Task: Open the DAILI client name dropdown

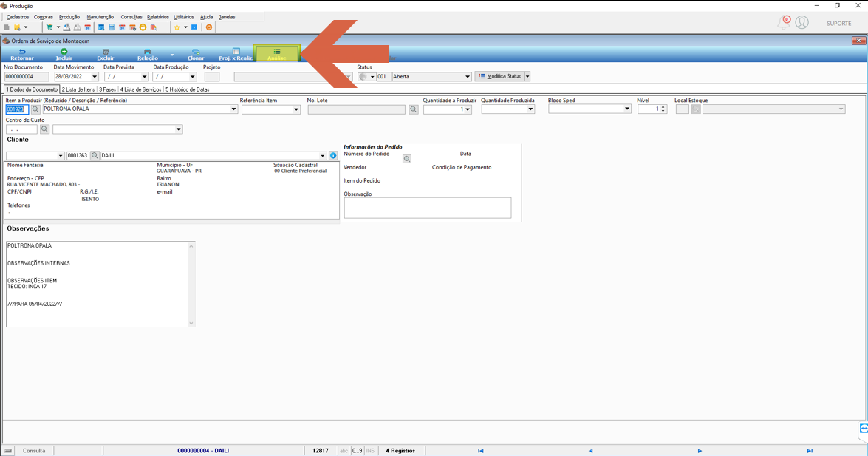Action: click(323, 156)
